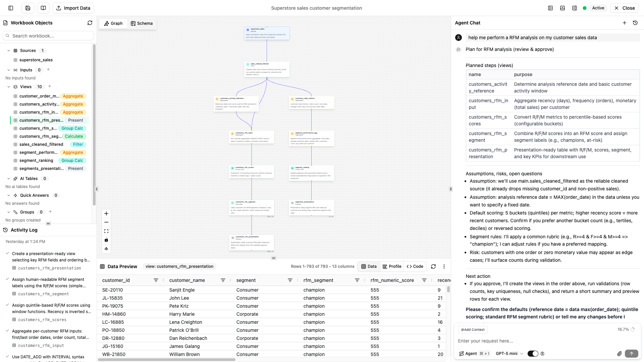Open the documentation book icon

click(x=43, y=8)
